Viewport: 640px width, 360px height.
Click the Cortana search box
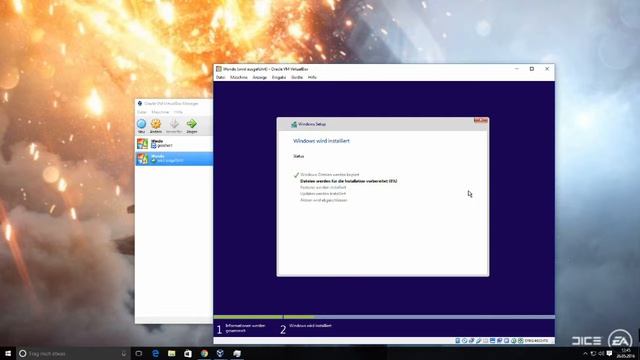[x=73, y=353]
